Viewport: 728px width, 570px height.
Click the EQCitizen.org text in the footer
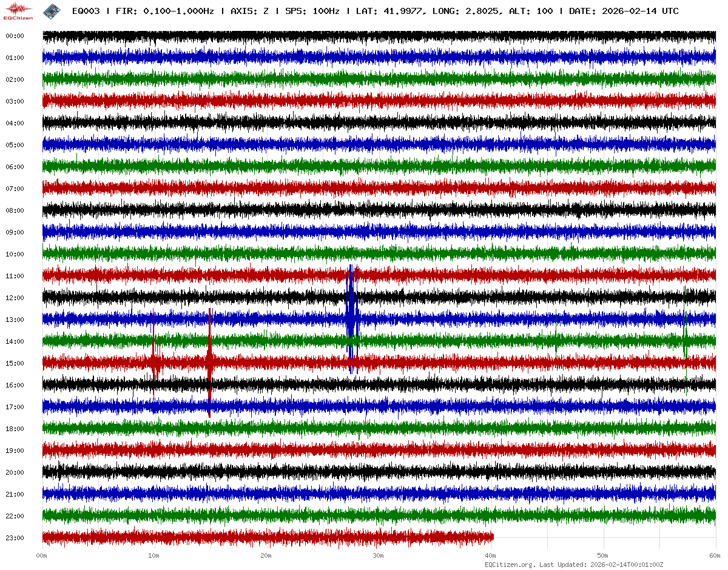point(510,565)
